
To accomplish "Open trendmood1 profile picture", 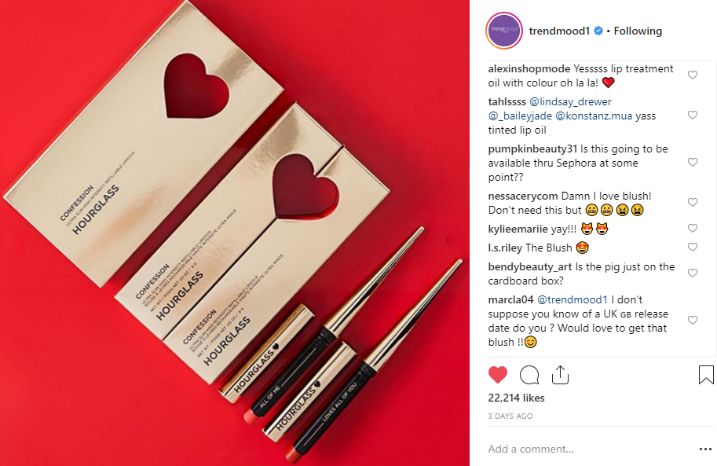I will coord(504,31).
